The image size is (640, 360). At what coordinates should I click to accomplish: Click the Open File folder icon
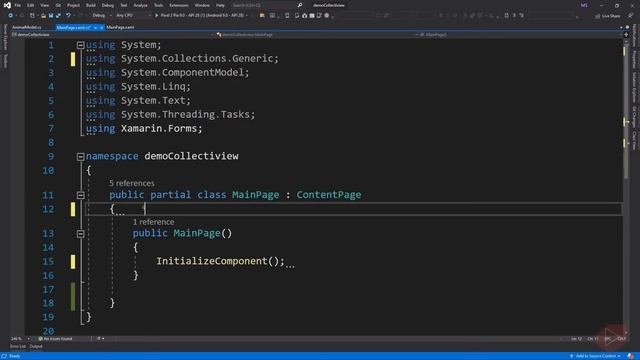pyautogui.click(x=43, y=16)
